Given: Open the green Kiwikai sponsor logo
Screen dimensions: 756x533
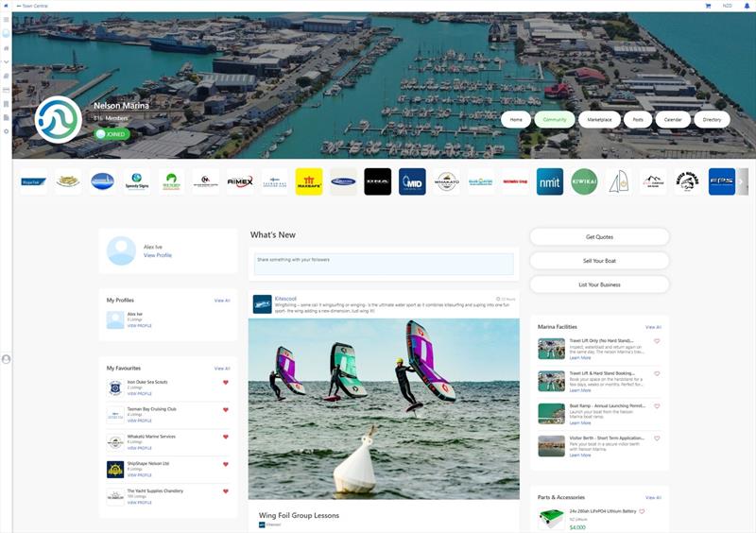Looking at the screenshot, I should tap(584, 181).
